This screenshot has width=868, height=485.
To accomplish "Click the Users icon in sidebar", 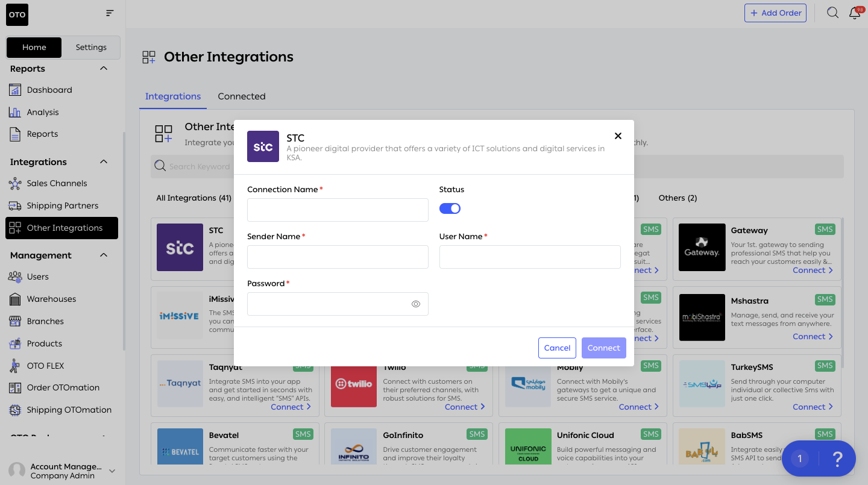I will [x=16, y=277].
